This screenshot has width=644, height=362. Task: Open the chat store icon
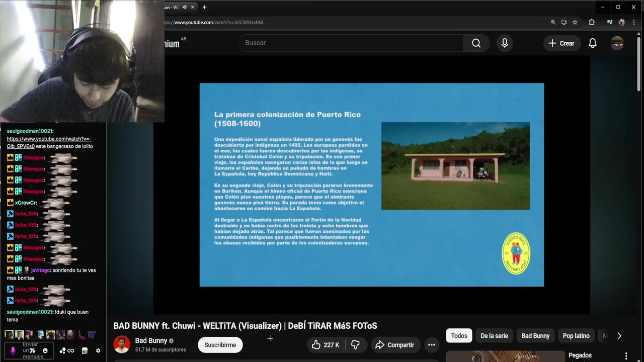click(85, 350)
